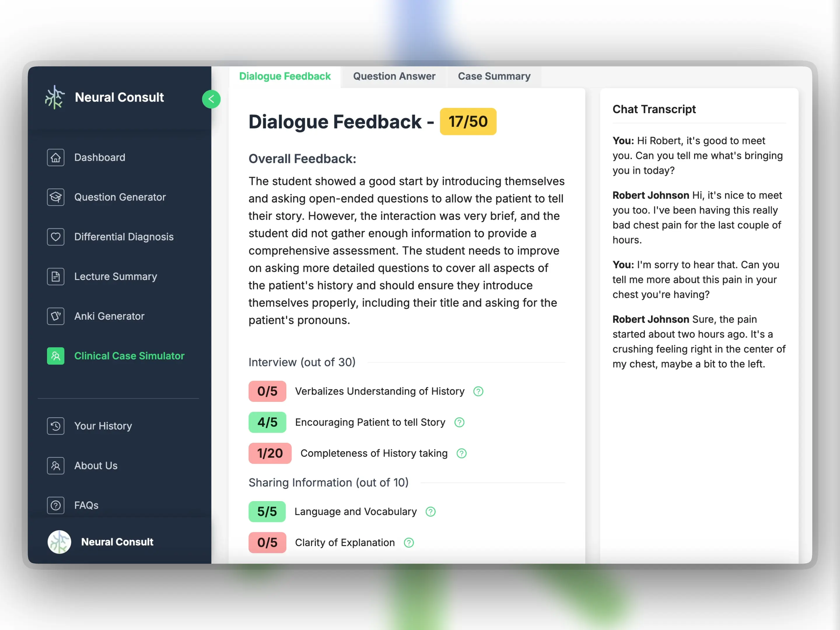Collapse the left sidebar navigation panel
Screen dimensions: 840x630
(212, 99)
